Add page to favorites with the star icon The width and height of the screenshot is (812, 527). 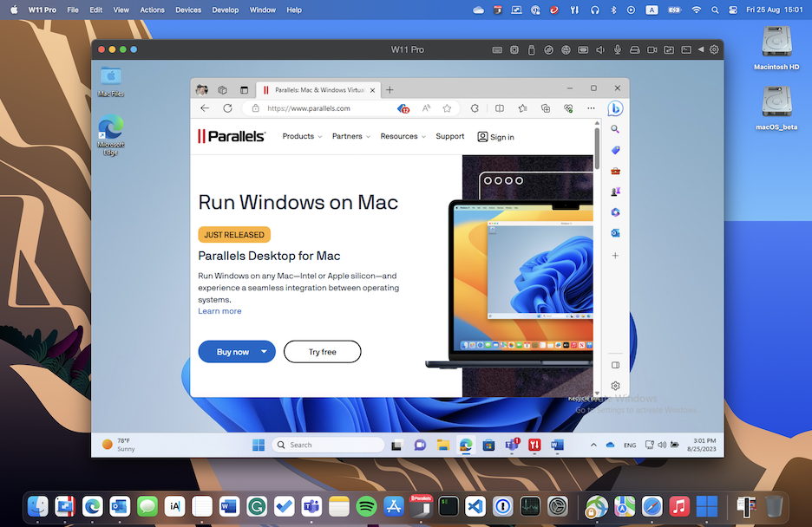point(446,108)
